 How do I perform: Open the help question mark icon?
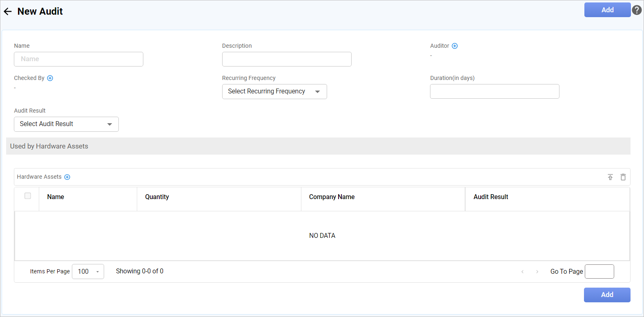point(637,10)
